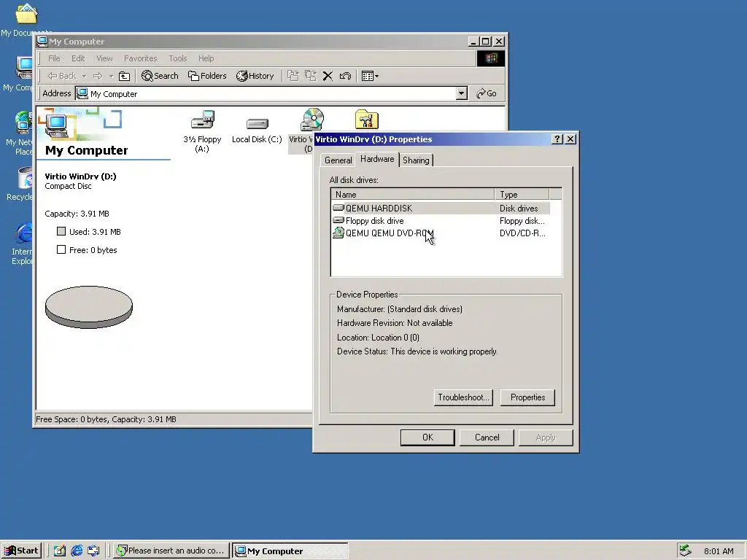Click the dialog Help question-mark button

point(557,139)
